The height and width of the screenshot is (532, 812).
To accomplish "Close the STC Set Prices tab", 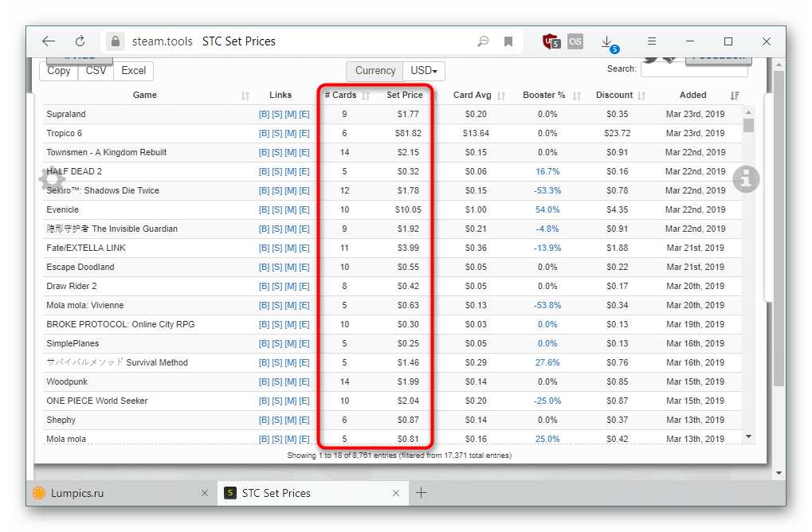I will point(396,493).
